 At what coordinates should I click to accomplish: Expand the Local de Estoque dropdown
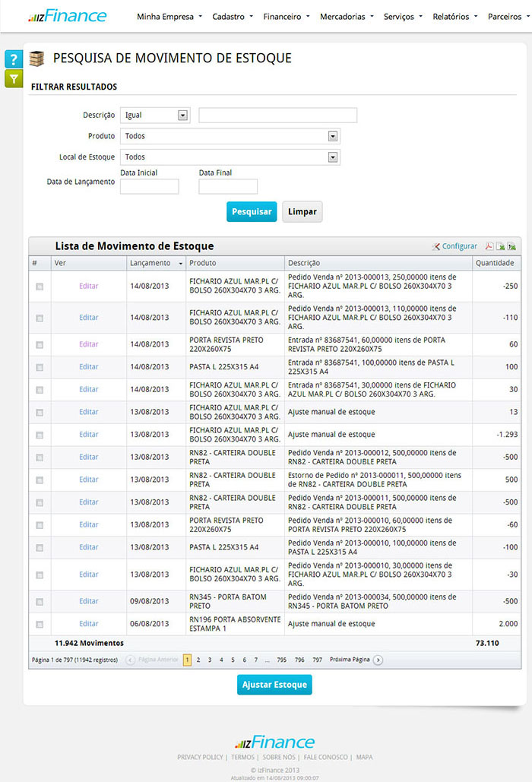point(332,157)
